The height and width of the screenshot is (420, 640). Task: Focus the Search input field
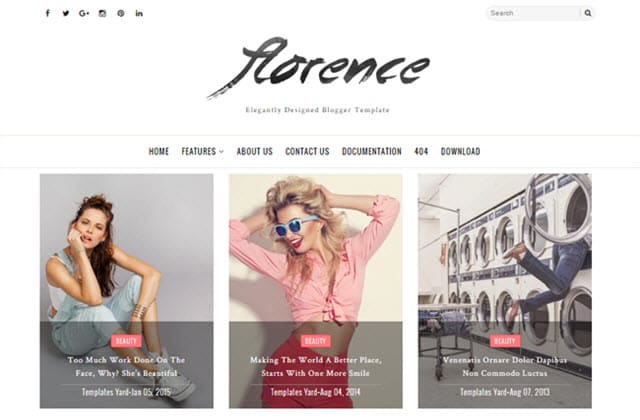(533, 13)
